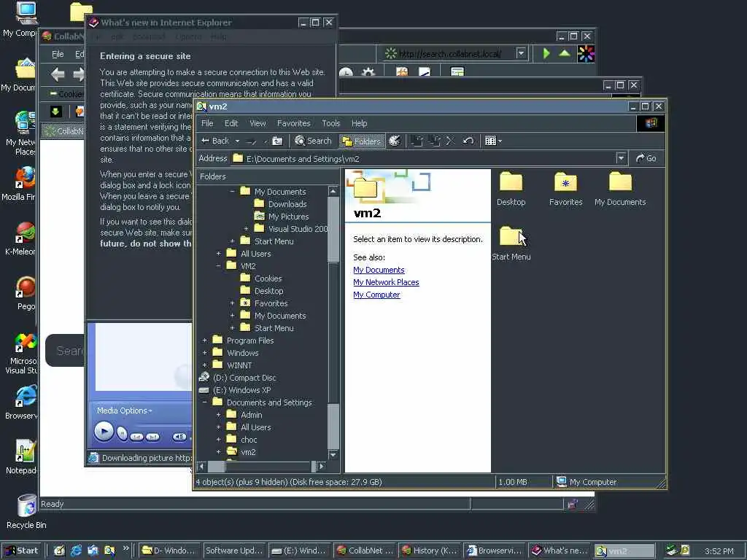The height and width of the screenshot is (560, 747).
Task: Click Back arrow in CollabNet window
Action: click(58, 74)
